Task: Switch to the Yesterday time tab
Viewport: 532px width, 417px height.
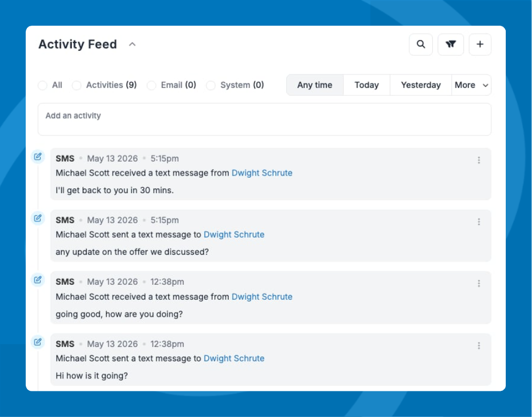Action: click(x=421, y=85)
